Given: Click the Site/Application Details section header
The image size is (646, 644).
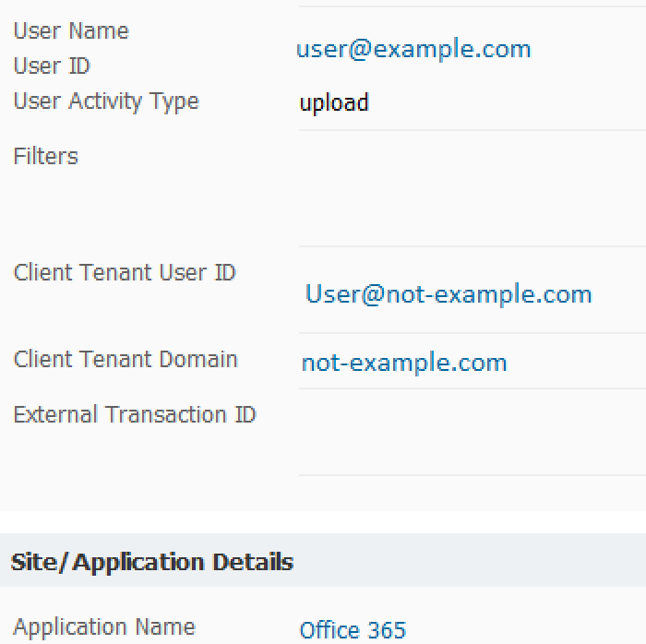Looking at the screenshot, I should coord(152,562).
